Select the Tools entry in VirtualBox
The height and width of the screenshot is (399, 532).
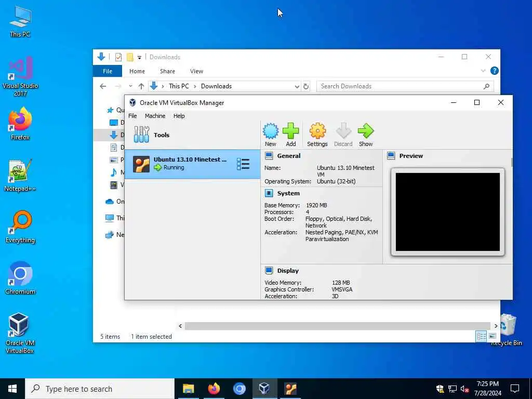tap(192, 135)
